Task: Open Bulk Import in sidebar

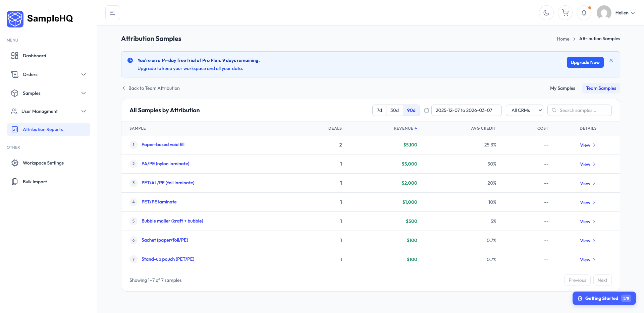Action: click(35, 182)
